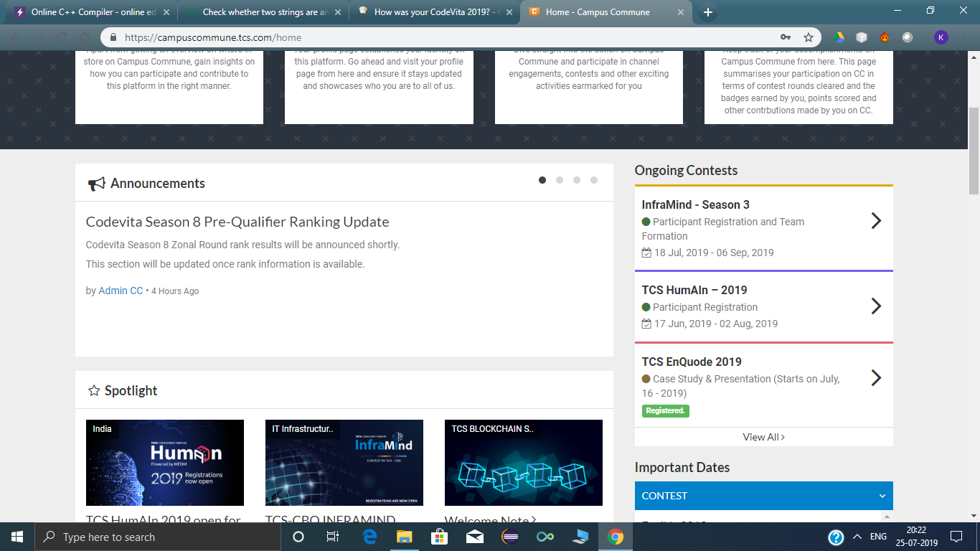Click Chrome icon on taskbar
This screenshot has height=551, width=980.
tap(615, 537)
